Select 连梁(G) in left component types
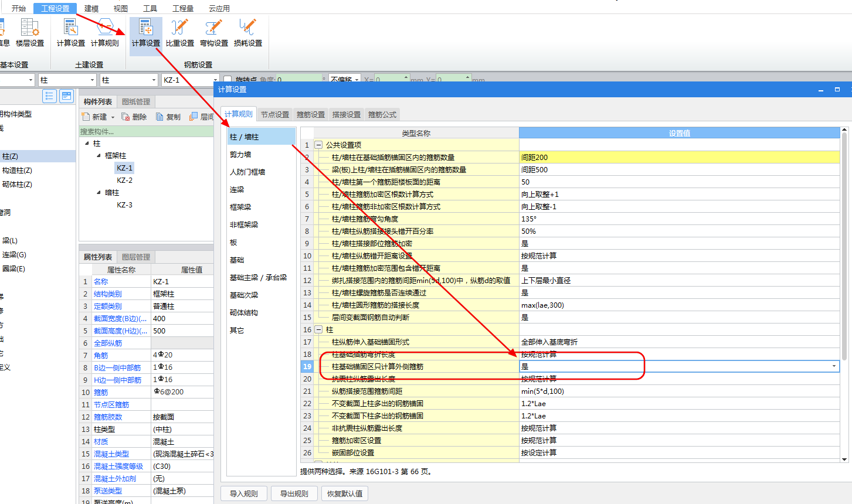 (x=14, y=255)
